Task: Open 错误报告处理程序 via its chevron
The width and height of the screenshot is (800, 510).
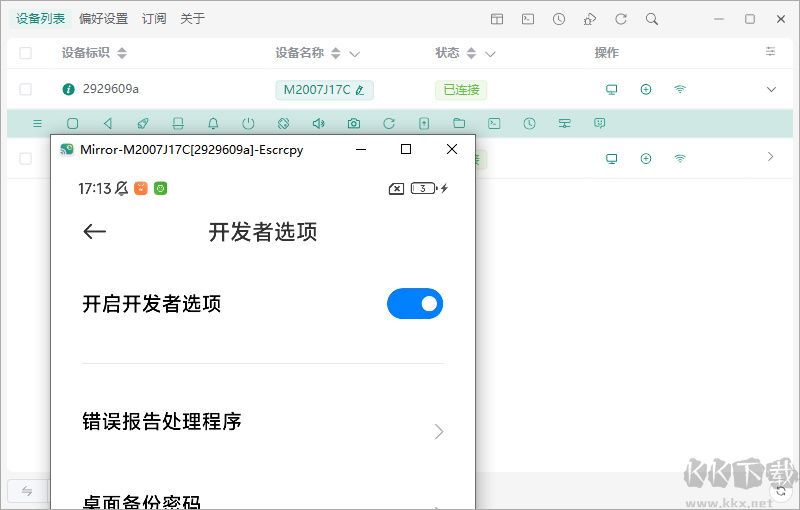Action: (439, 432)
